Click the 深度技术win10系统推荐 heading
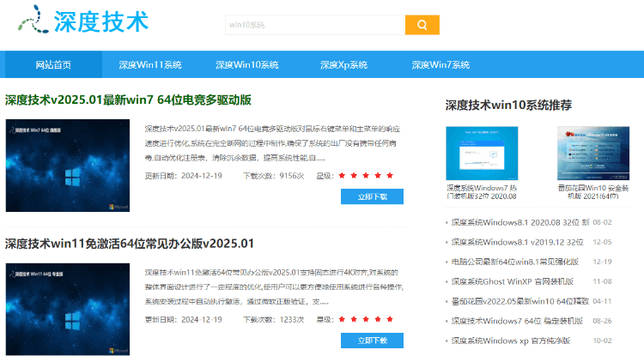The width and height of the screenshot is (644, 356). coord(508,106)
